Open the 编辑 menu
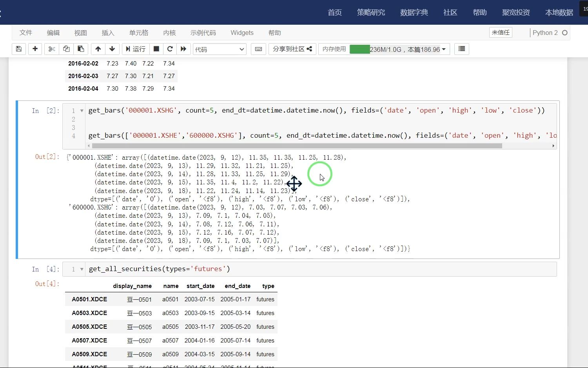Image resolution: width=588 pixels, height=368 pixels. pos(53,33)
